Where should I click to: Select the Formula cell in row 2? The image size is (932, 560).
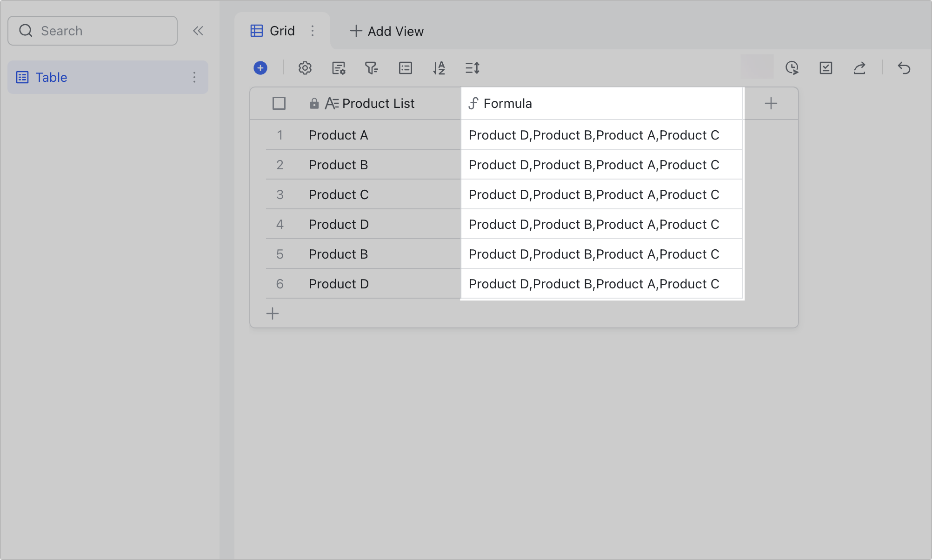[602, 165]
